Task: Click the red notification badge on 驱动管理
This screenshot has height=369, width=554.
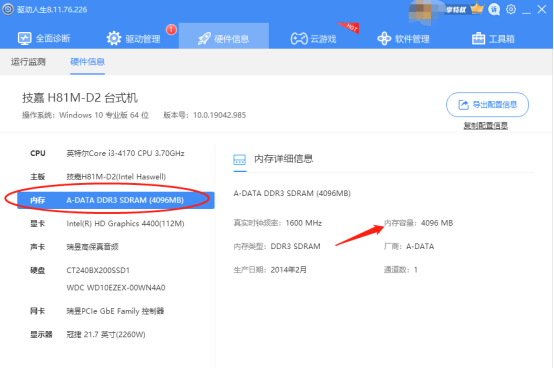Action: [x=171, y=29]
